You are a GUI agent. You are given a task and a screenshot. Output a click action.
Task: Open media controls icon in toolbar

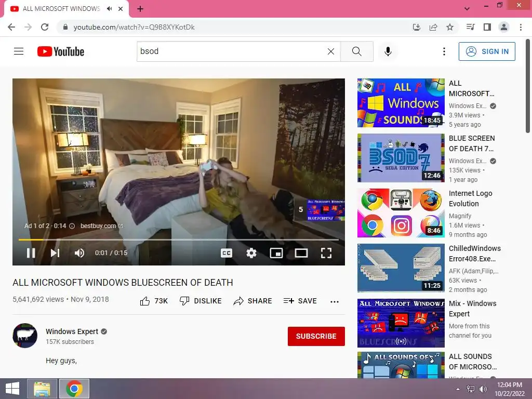pyautogui.click(x=471, y=27)
